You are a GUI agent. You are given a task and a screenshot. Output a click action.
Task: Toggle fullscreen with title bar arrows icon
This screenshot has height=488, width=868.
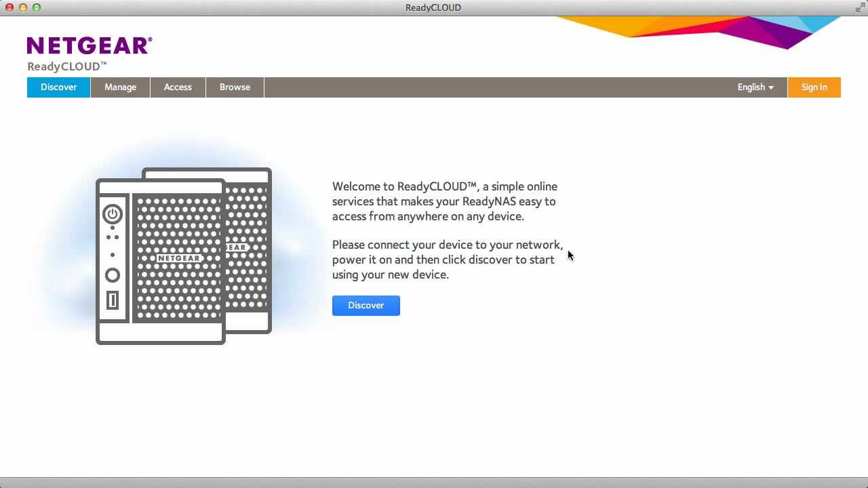(860, 7)
